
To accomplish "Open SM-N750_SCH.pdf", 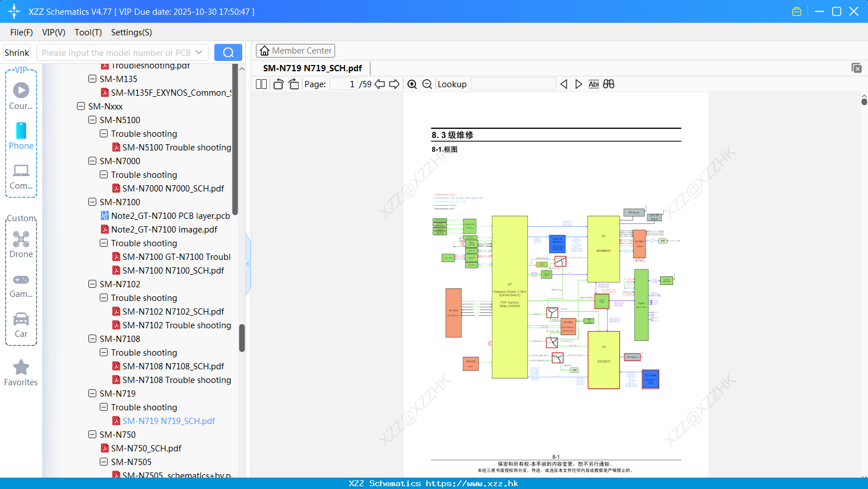I will point(146,448).
